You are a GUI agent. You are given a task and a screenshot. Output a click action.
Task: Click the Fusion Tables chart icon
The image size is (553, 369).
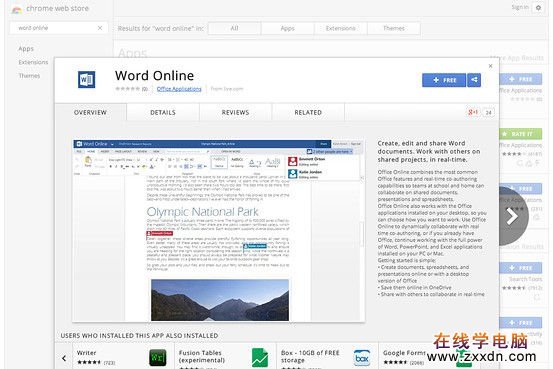260,358
